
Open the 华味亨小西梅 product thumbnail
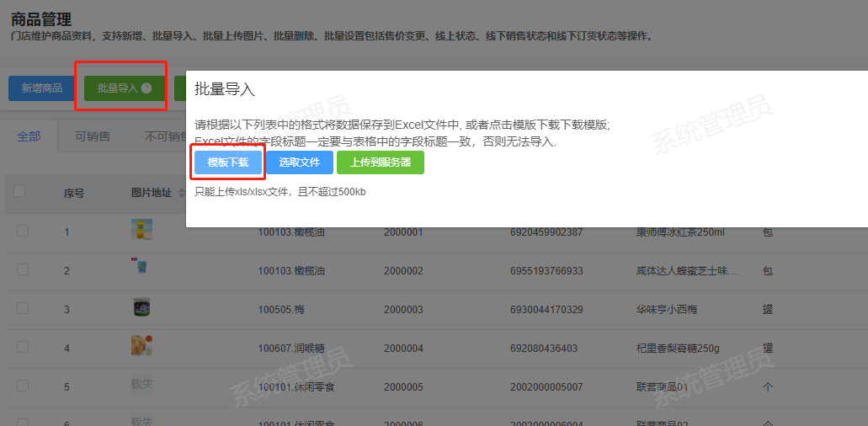pos(141,307)
